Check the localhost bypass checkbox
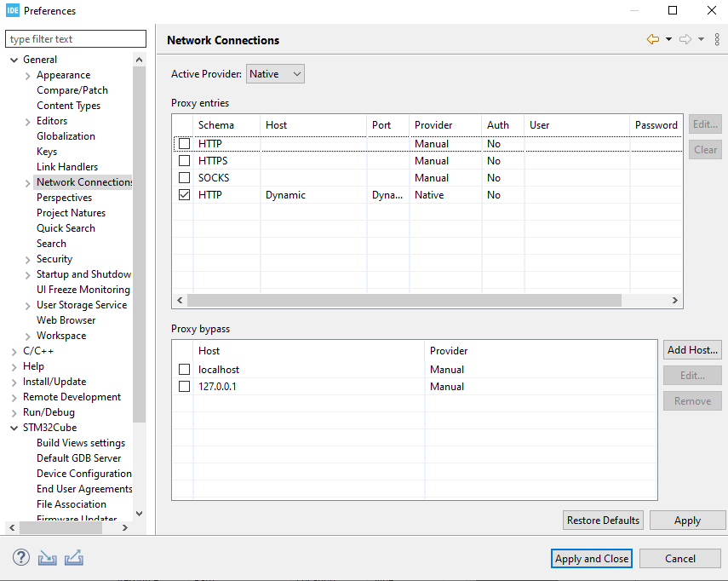Image resolution: width=728 pixels, height=581 pixels. point(184,369)
